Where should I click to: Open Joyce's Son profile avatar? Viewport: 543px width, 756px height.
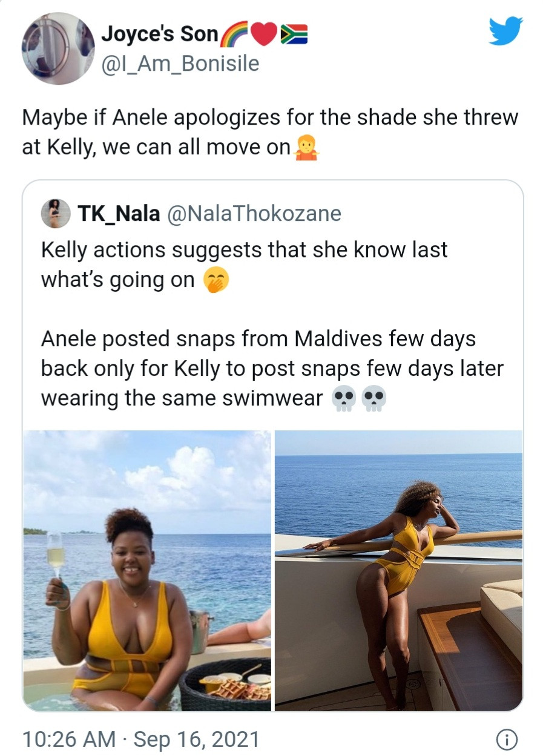tap(58, 48)
